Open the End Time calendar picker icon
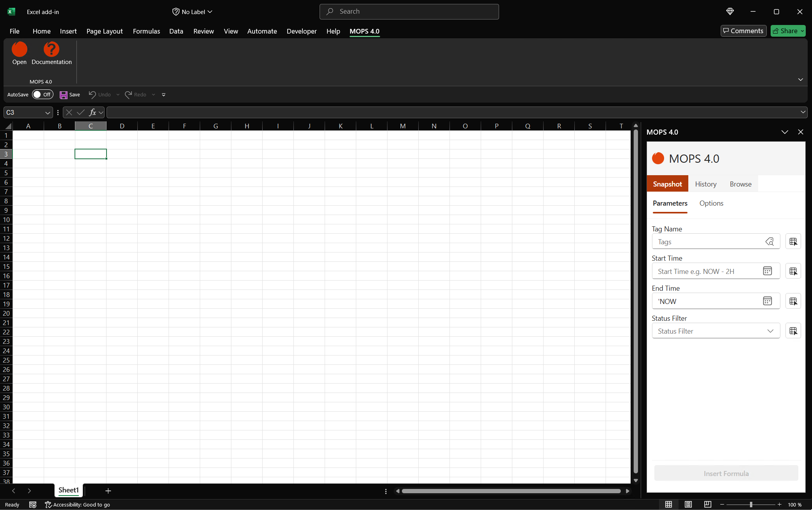Image resolution: width=812 pixels, height=510 pixels. point(768,301)
